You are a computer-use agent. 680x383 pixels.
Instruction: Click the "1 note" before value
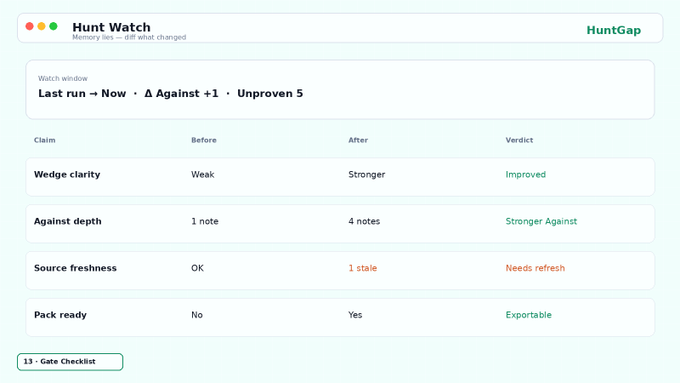(205, 221)
